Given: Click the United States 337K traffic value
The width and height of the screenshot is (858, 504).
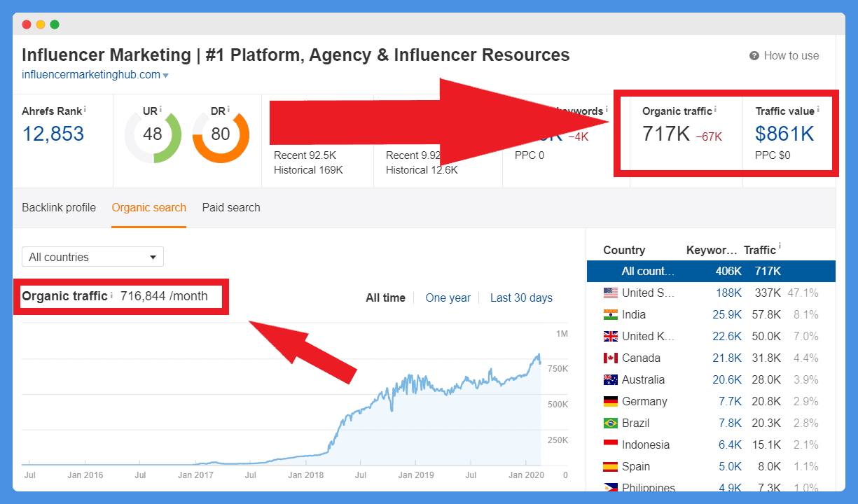Looking at the screenshot, I should click(x=768, y=293).
